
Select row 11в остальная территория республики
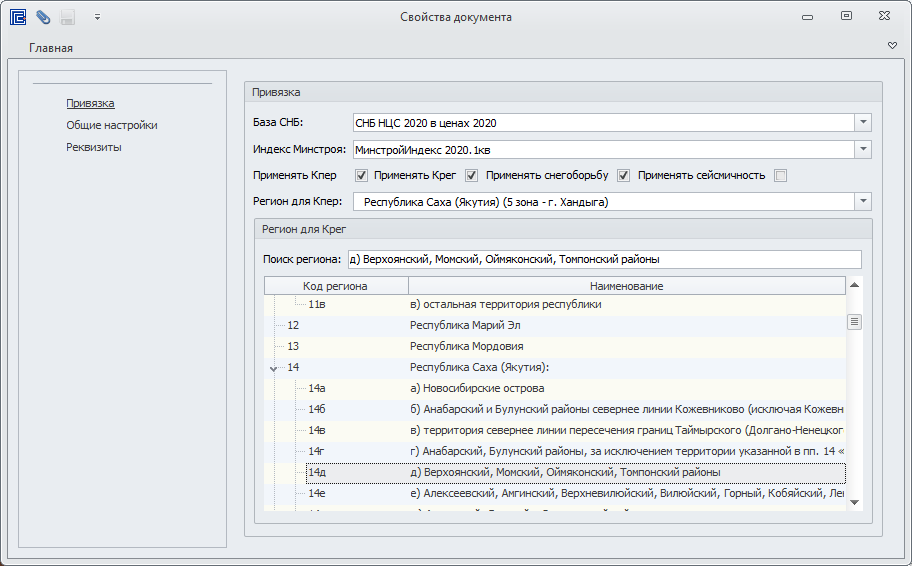(x=555, y=304)
